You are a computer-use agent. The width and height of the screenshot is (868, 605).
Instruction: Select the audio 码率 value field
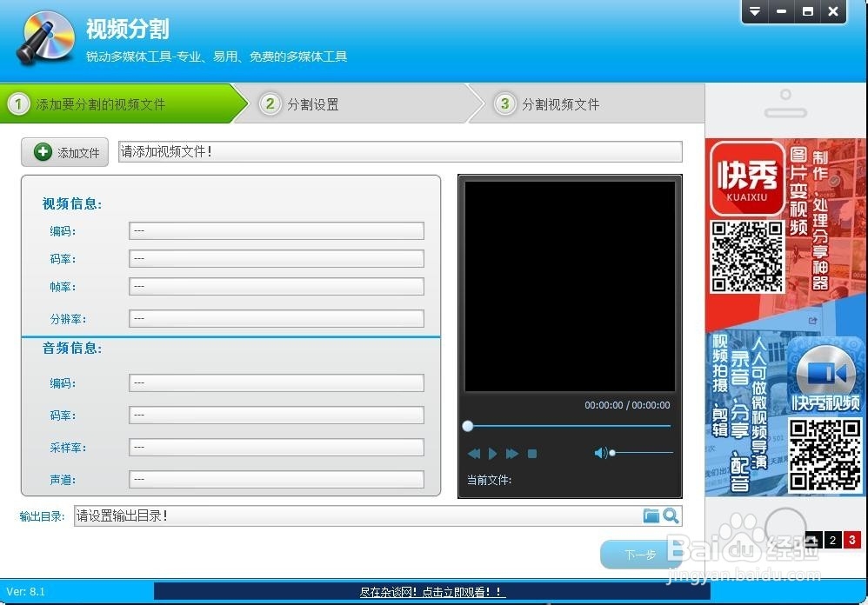coord(277,415)
